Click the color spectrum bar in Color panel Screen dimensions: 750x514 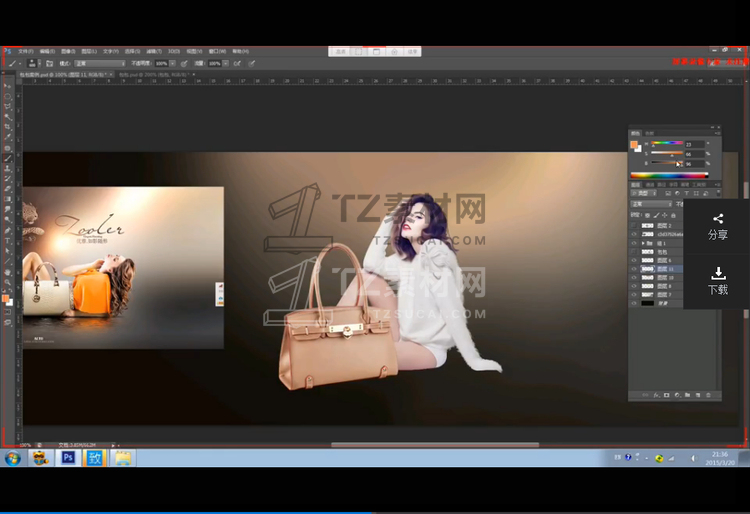point(672,176)
